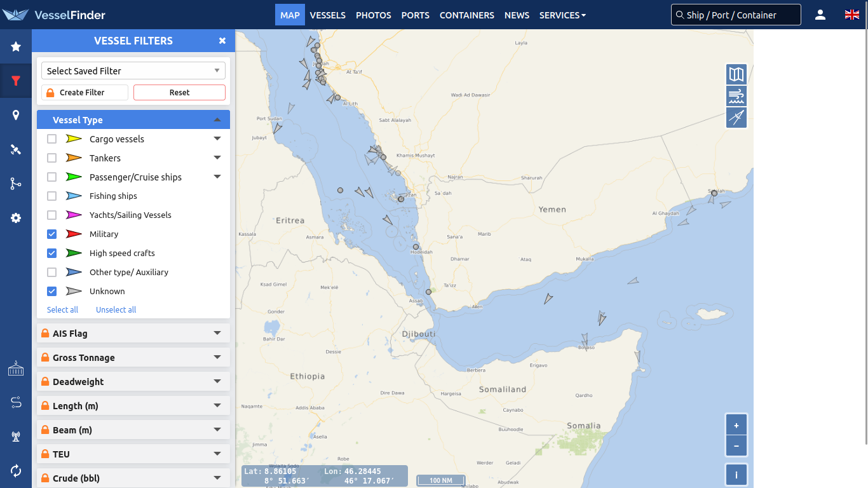Zoom out the map with minus button
Screen dimensions: 868x488
click(736, 446)
